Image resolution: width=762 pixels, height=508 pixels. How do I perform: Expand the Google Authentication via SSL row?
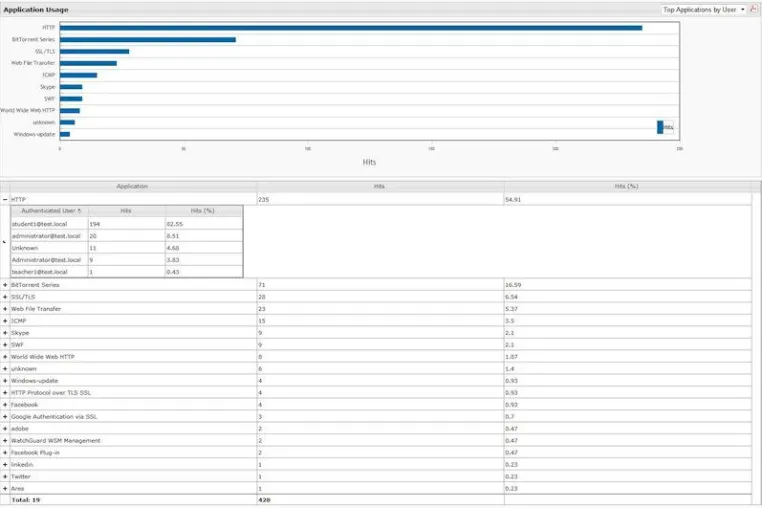coord(5,417)
